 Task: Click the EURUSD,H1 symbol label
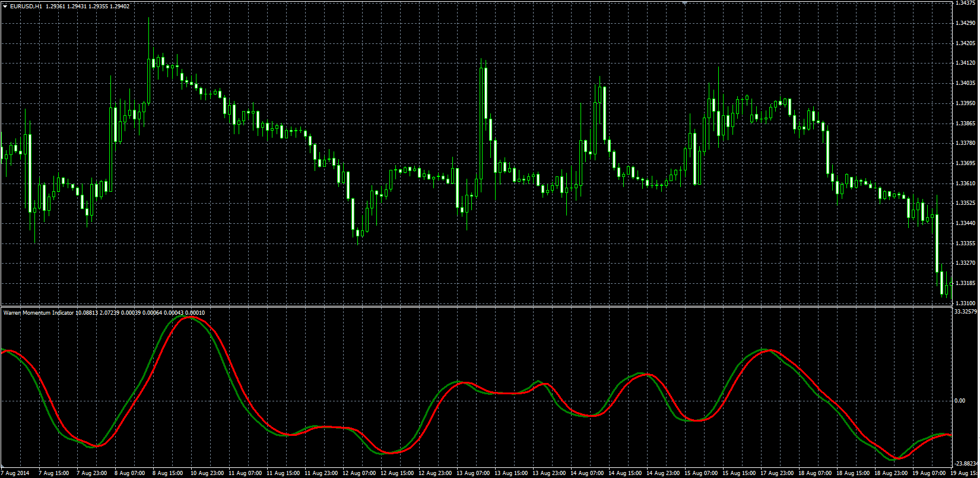(x=26, y=6)
